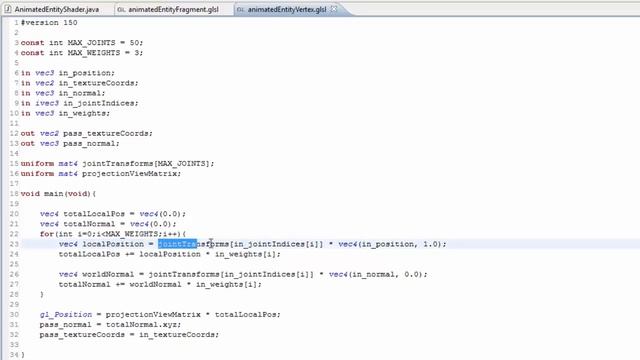640x360 pixels.
Task: Click line number 18 in the gutter
Action: (14, 194)
